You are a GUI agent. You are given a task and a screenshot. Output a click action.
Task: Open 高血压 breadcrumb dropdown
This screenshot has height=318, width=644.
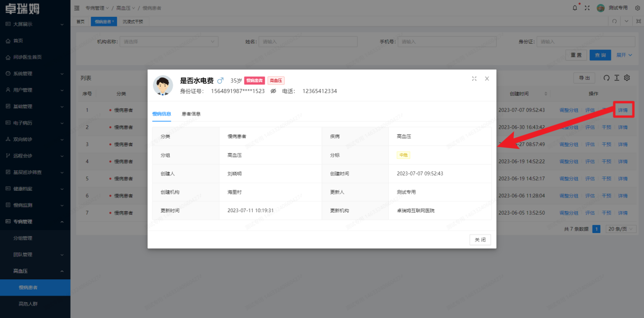tap(126, 8)
